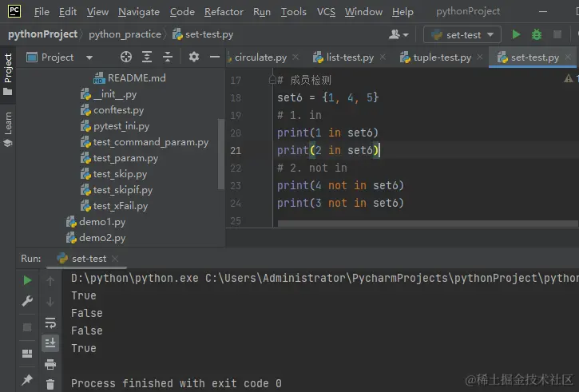This screenshot has width=579, height=392.
Task: Click python_practice breadcrumb
Action: [x=125, y=34]
